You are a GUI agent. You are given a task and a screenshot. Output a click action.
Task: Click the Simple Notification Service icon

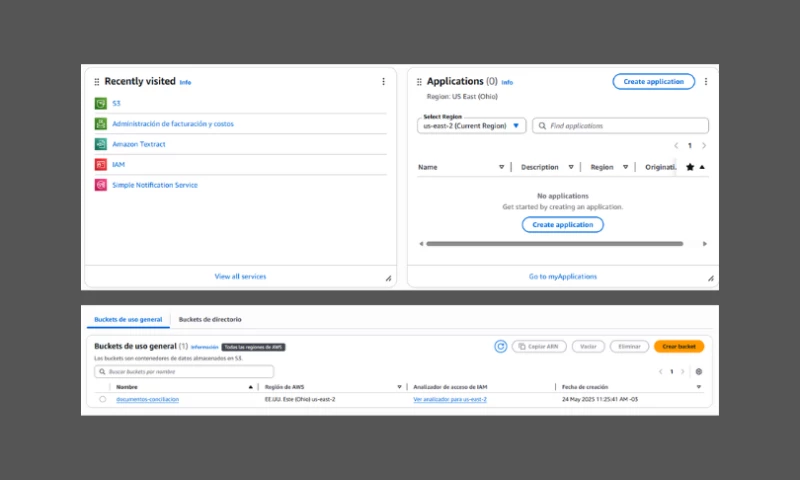point(101,185)
